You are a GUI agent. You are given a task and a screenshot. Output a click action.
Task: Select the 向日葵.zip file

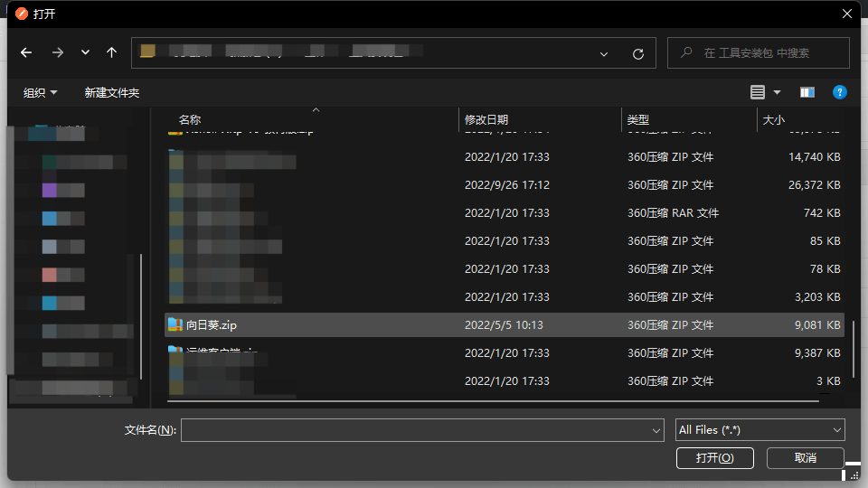(505, 324)
